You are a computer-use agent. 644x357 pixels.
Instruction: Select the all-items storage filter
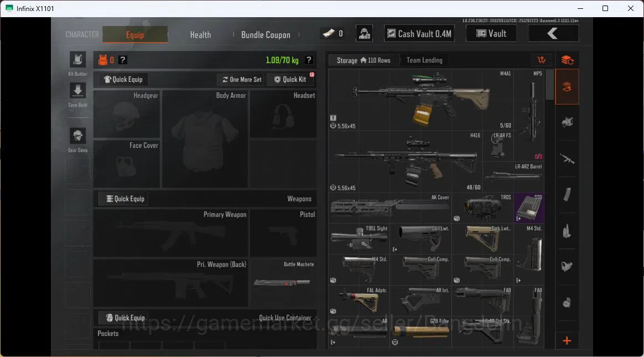pos(567,87)
